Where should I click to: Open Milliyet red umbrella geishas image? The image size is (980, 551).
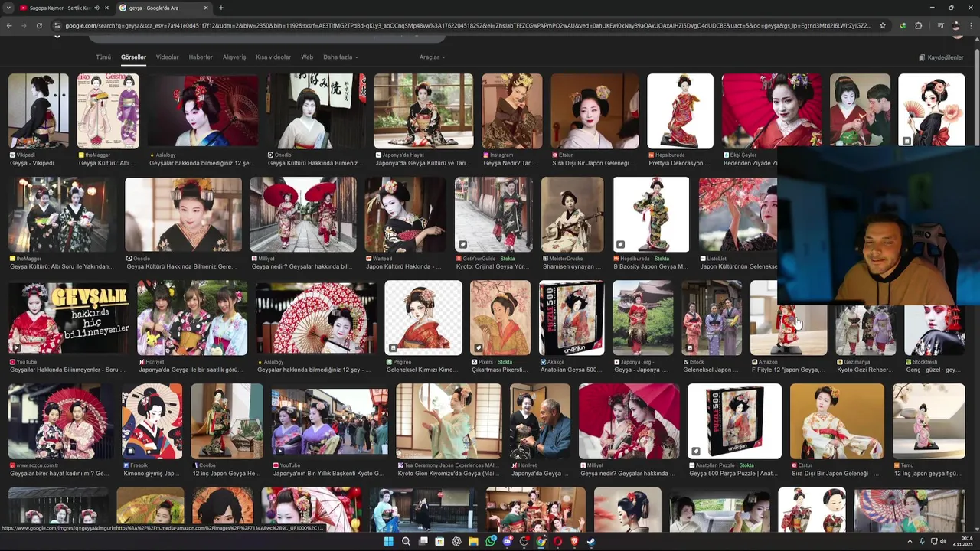pos(303,215)
